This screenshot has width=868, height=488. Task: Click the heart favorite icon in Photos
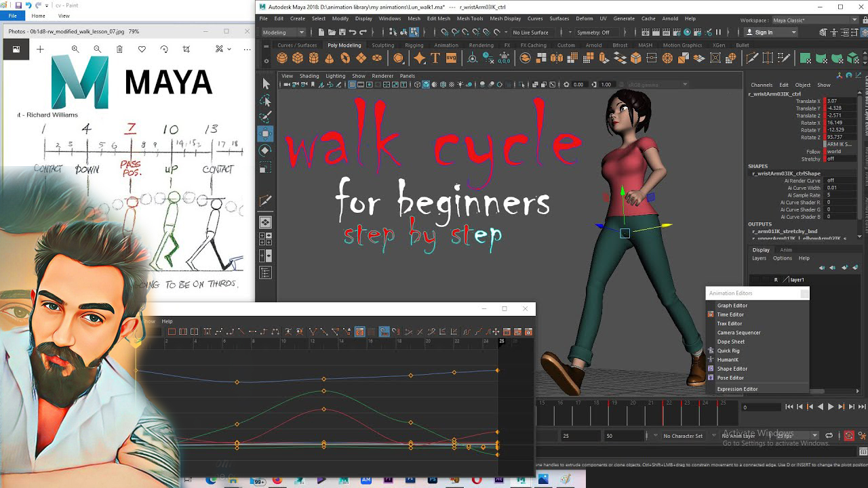[142, 49]
